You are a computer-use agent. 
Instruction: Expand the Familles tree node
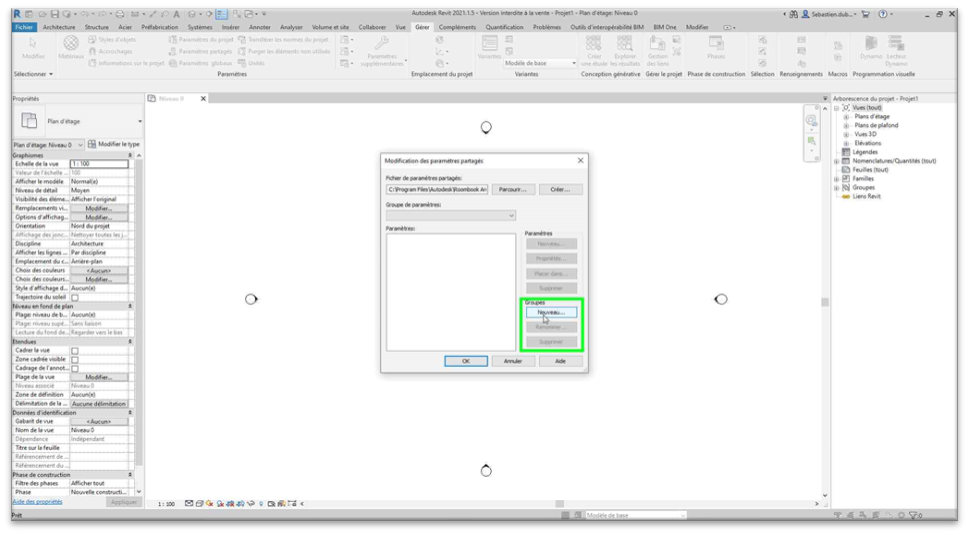pyautogui.click(x=837, y=178)
